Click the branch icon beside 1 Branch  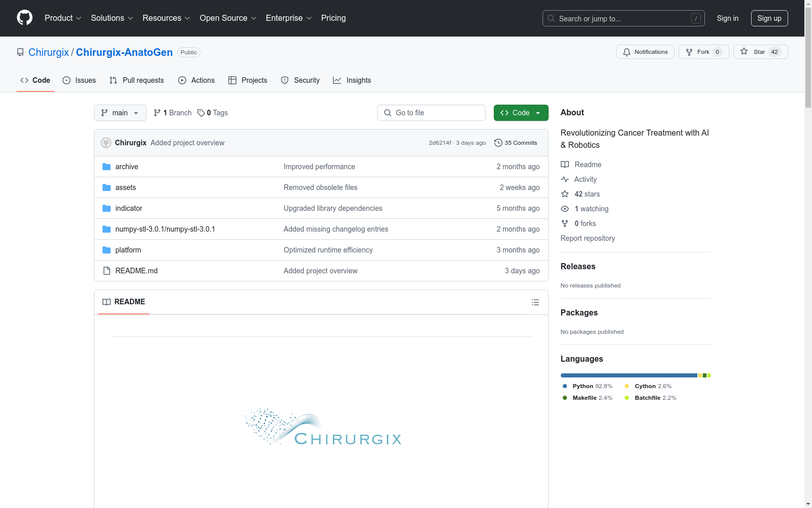tap(157, 113)
